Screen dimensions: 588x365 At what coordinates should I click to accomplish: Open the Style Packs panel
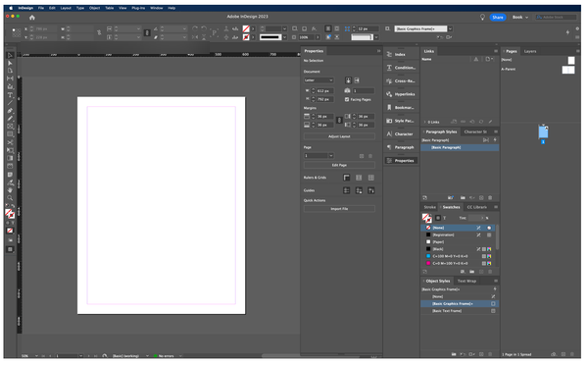click(x=401, y=121)
